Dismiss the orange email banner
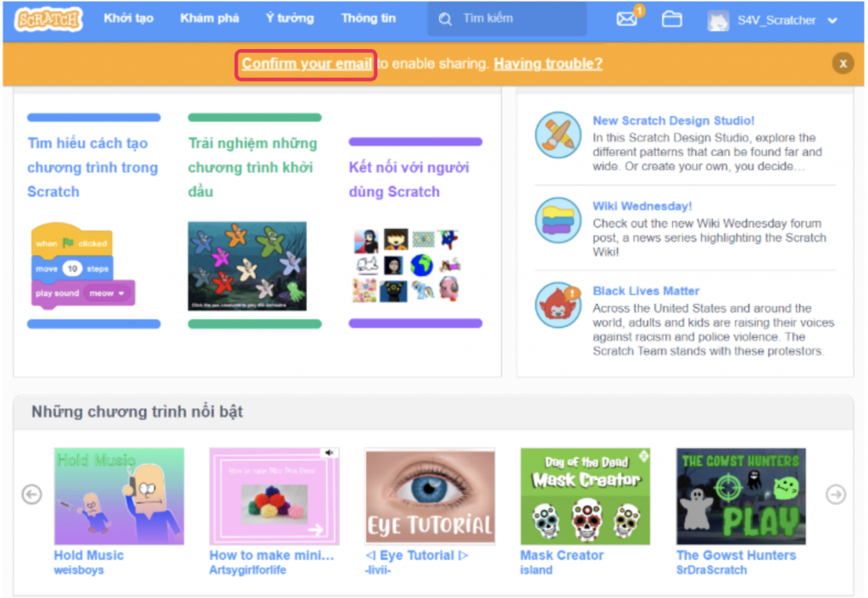Screen dimensions: 868x598 click(x=843, y=64)
